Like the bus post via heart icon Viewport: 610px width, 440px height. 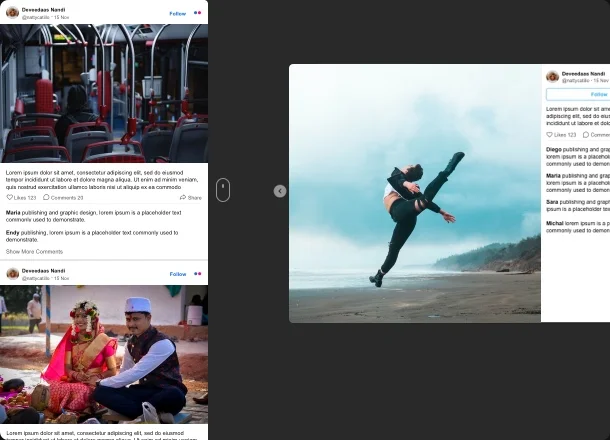pos(9,197)
